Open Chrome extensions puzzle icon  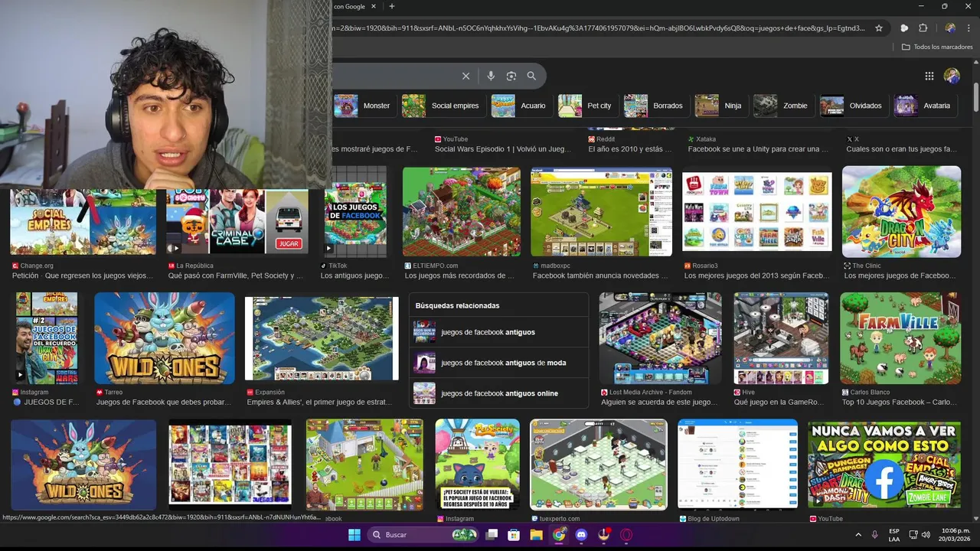pos(923,28)
